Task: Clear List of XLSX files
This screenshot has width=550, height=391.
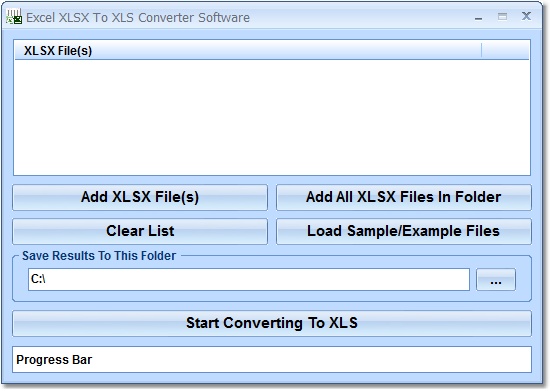Action: pyautogui.click(x=140, y=231)
